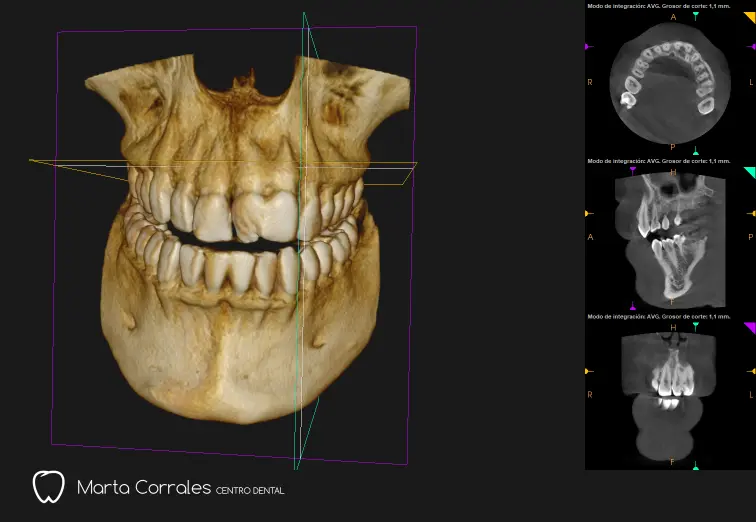Click the 'A' anterior label in the axial view
This screenshot has width=756, height=522.
tap(674, 17)
